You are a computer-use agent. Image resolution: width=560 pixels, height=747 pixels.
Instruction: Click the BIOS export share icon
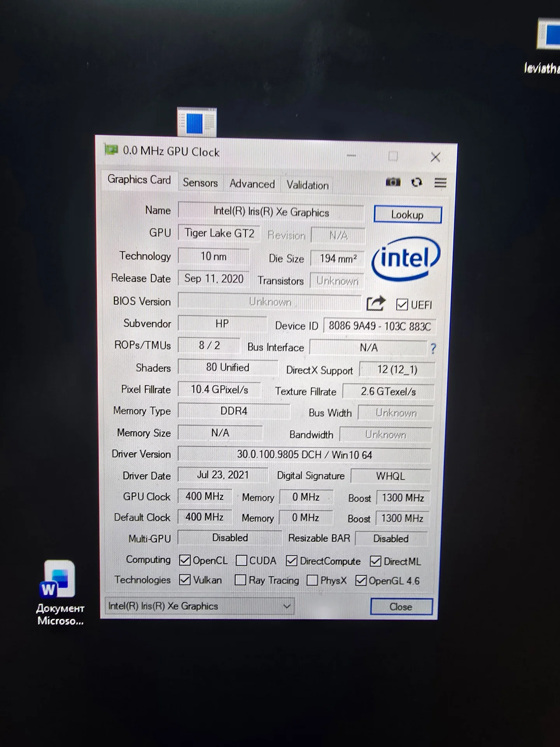(376, 303)
